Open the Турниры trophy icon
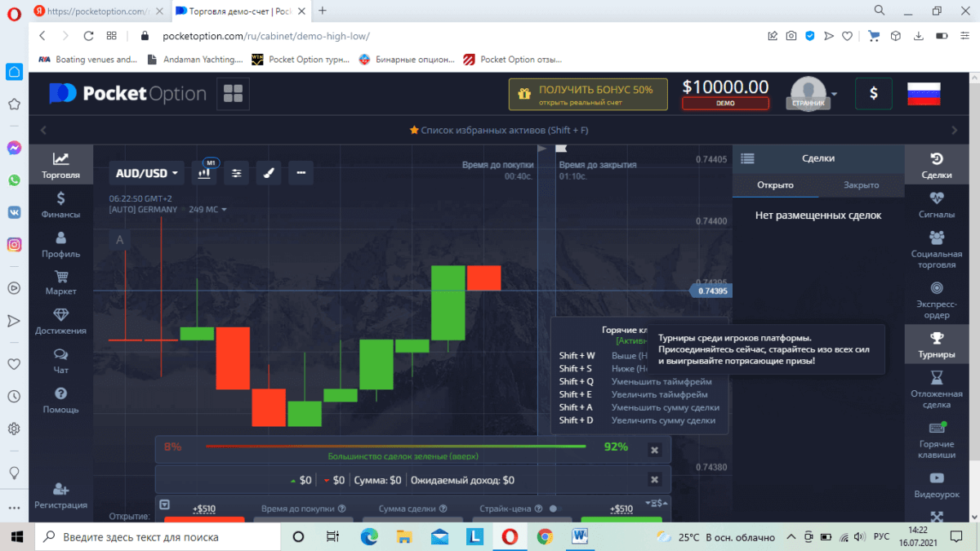 (936, 344)
